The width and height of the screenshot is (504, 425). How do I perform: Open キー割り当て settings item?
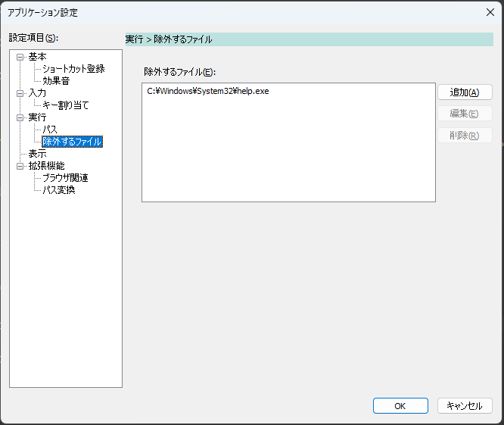point(66,105)
